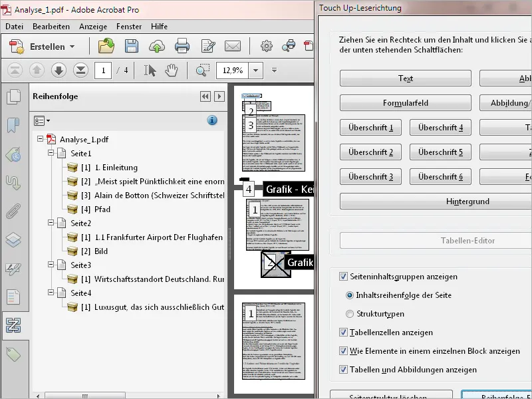Toggle Seiteninhaltsgruppen anzeigen checkbox

(x=343, y=277)
